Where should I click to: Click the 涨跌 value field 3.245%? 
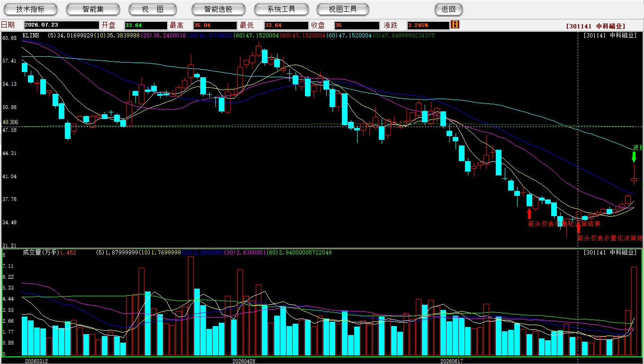[x=428, y=25]
